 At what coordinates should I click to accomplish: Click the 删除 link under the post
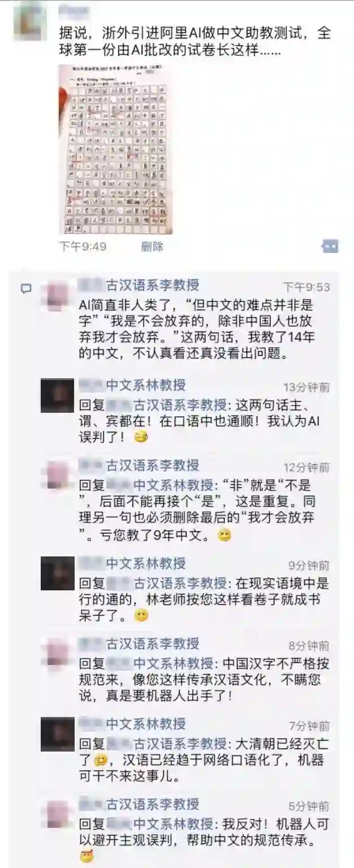(152, 247)
